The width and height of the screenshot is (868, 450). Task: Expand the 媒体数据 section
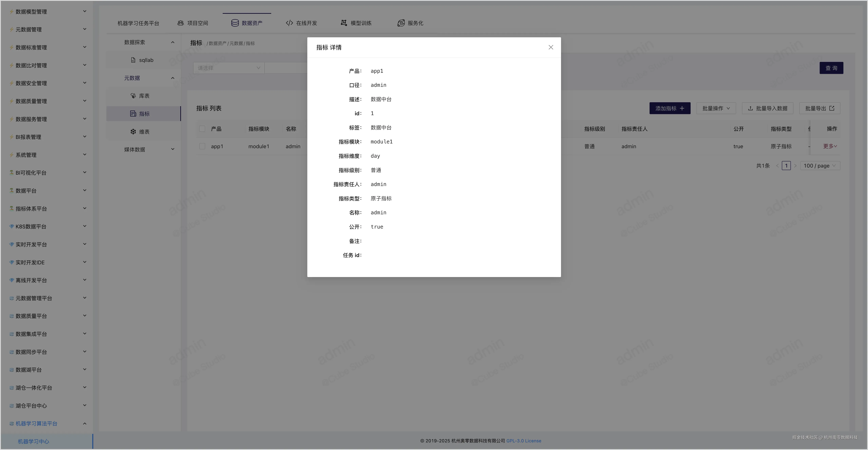[x=149, y=150]
